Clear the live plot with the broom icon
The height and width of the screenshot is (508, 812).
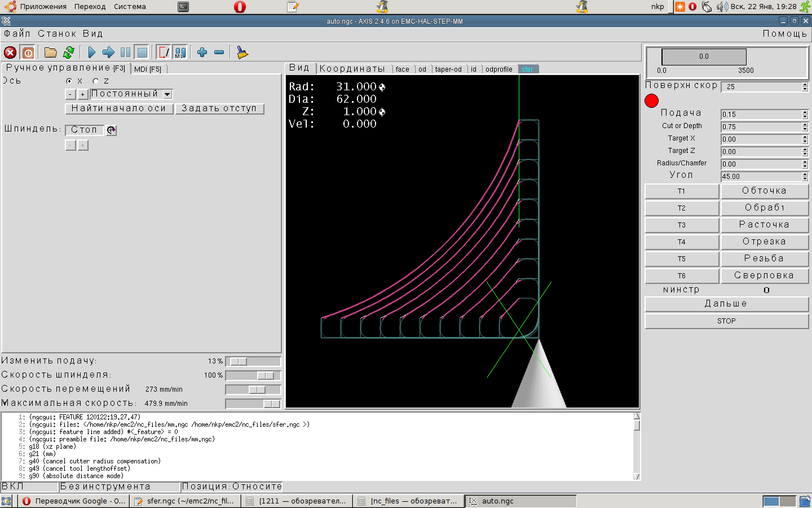coord(242,52)
